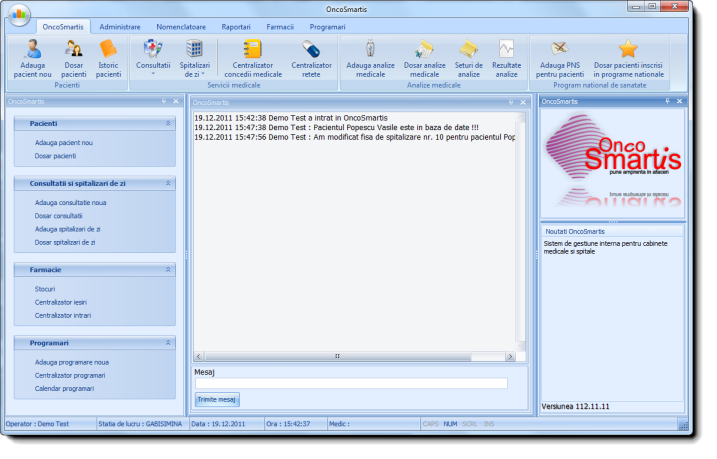Screen dimensions: 717x459
Task: Open Centralizator retete icon
Action: (311, 59)
